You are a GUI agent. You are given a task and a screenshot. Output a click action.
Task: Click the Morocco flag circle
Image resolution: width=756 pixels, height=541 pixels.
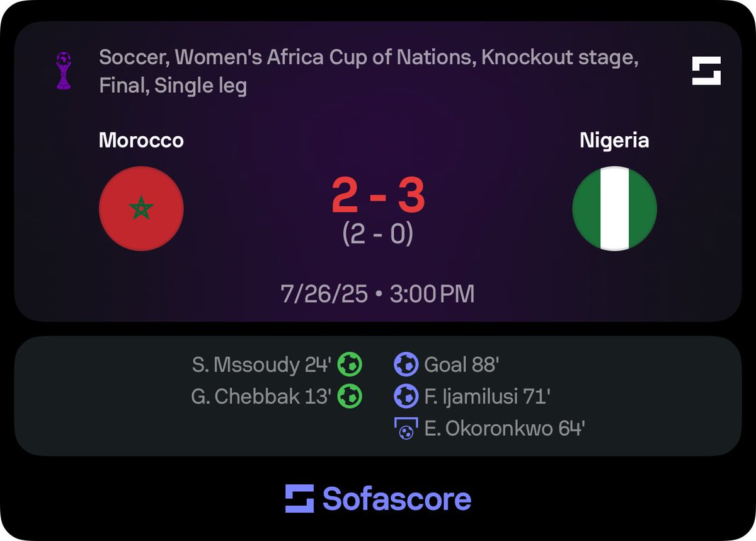(141, 209)
